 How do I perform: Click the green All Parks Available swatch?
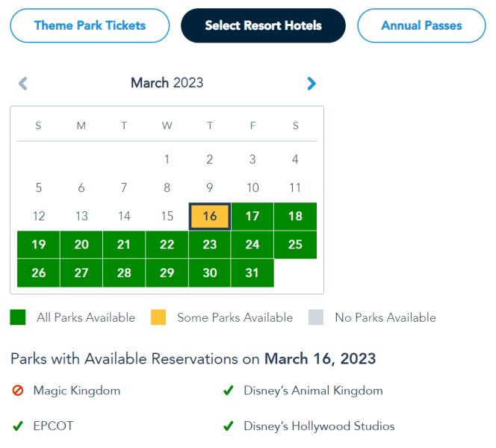18,317
